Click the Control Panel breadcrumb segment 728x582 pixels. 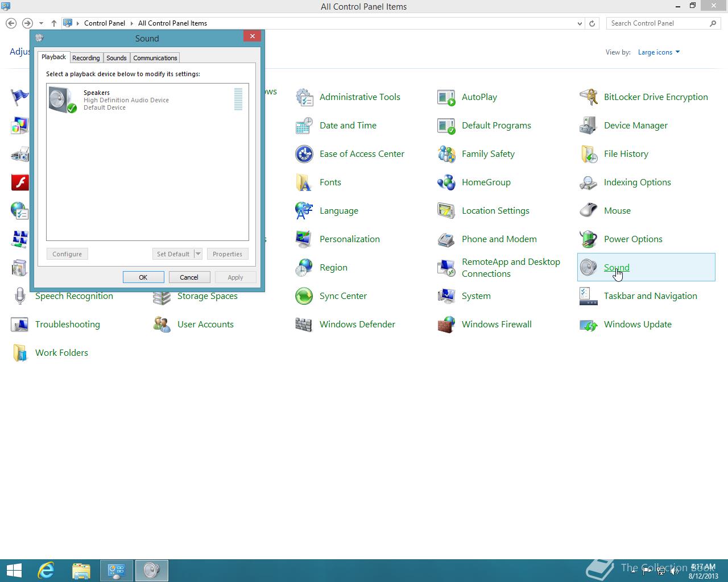coord(105,23)
